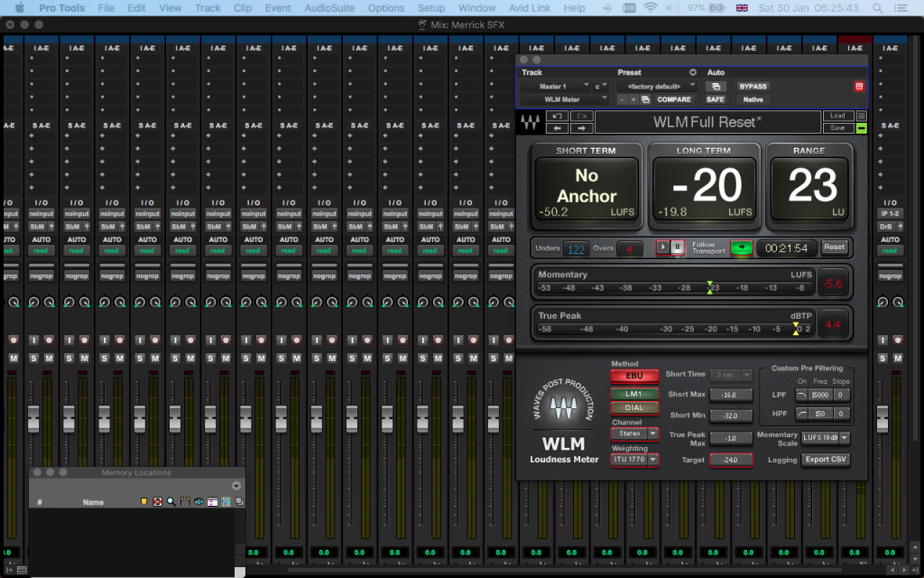924x578 pixels.
Task: Open the WLM Meter plugin selector
Action: pos(564,99)
